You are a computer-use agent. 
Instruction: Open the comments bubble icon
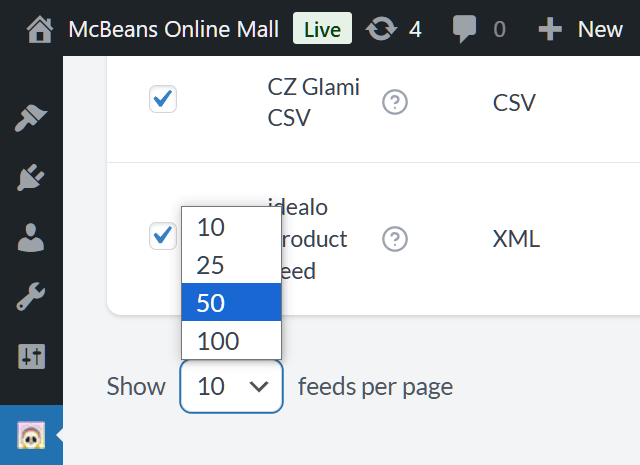[x=464, y=29]
